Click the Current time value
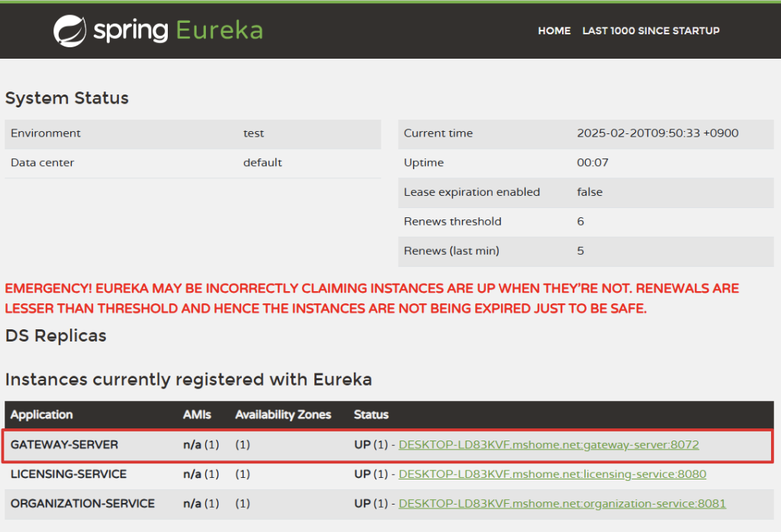 657,133
